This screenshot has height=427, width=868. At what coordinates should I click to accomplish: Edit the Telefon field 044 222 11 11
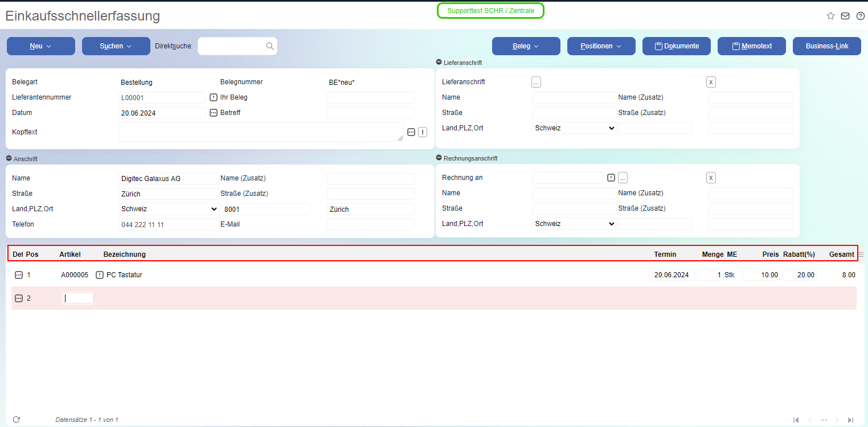click(x=169, y=224)
